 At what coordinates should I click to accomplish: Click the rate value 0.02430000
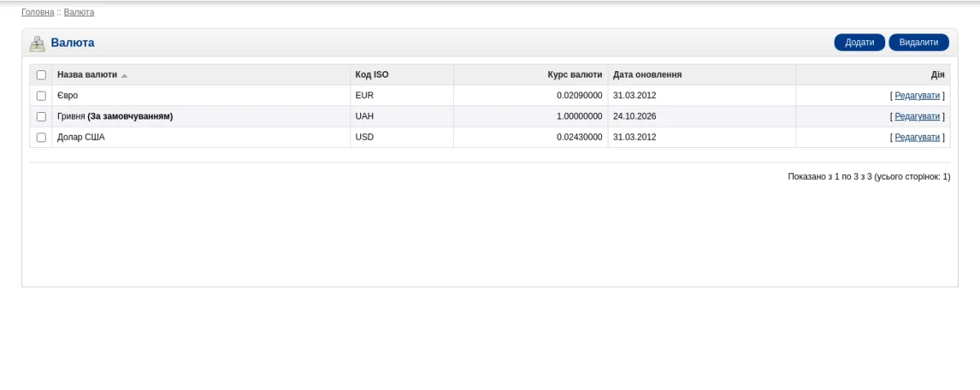pos(580,137)
